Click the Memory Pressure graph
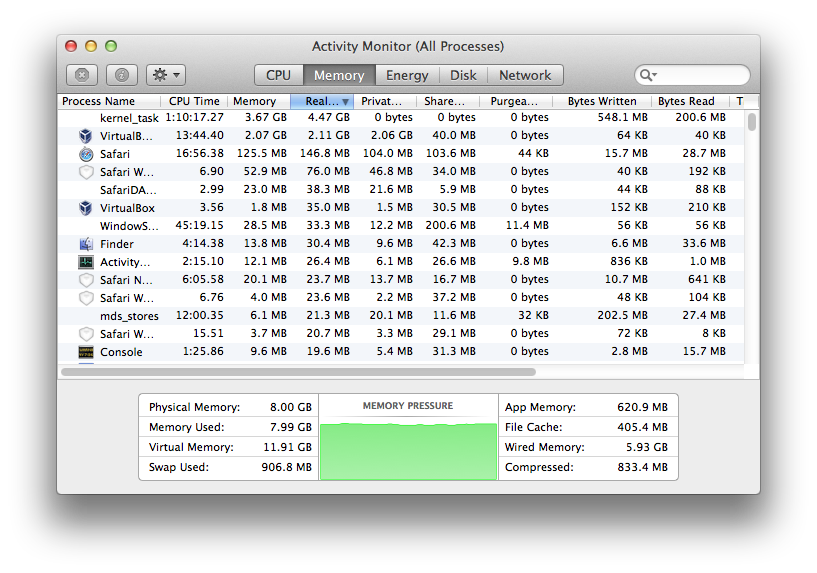 tap(408, 451)
